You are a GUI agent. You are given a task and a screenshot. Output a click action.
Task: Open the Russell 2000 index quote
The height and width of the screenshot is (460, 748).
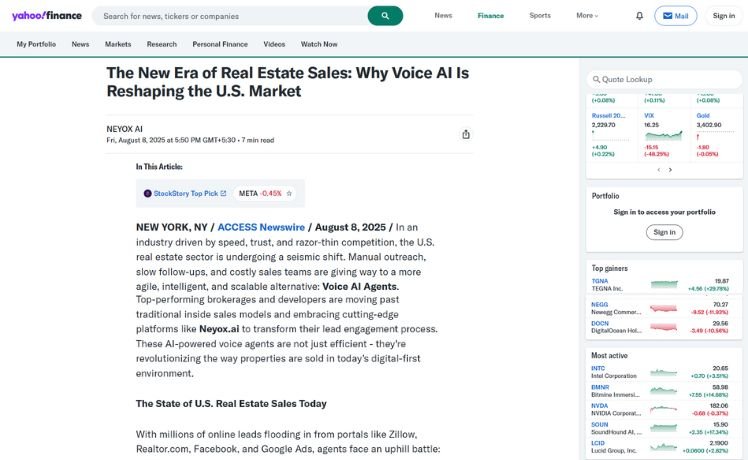pyautogui.click(x=608, y=115)
